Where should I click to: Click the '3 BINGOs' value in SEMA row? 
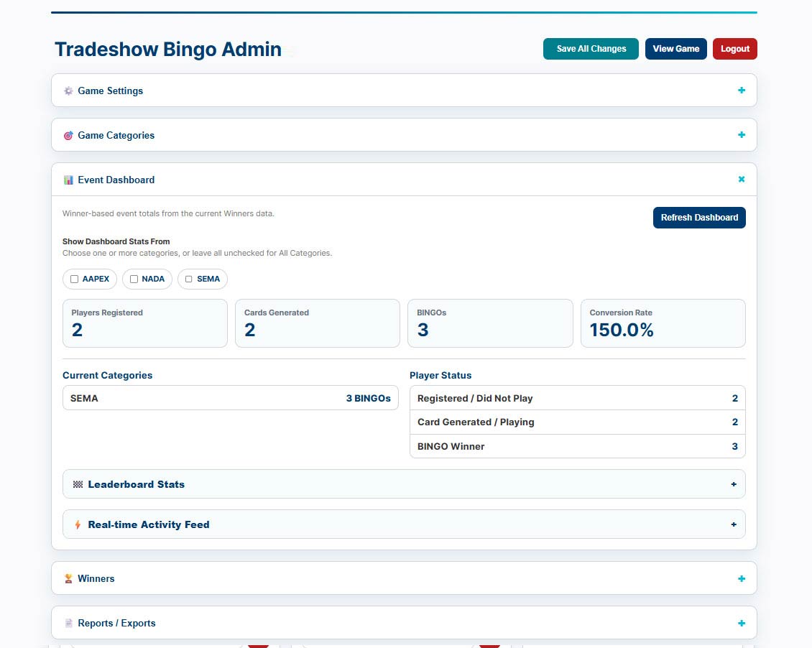pyautogui.click(x=368, y=399)
